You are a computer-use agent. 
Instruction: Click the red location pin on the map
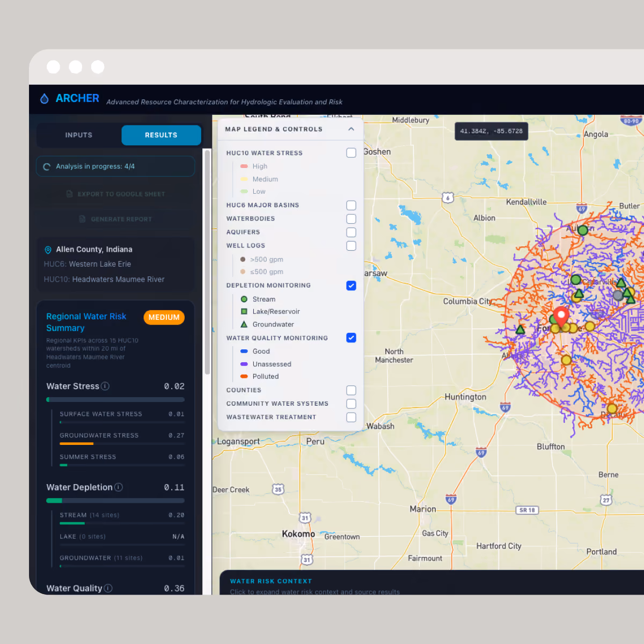point(561,317)
